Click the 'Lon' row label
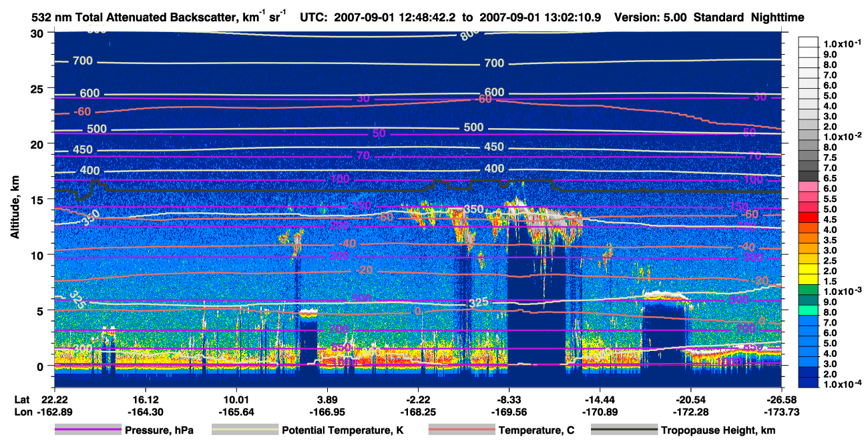This screenshot has width=868, height=445. click(x=22, y=412)
